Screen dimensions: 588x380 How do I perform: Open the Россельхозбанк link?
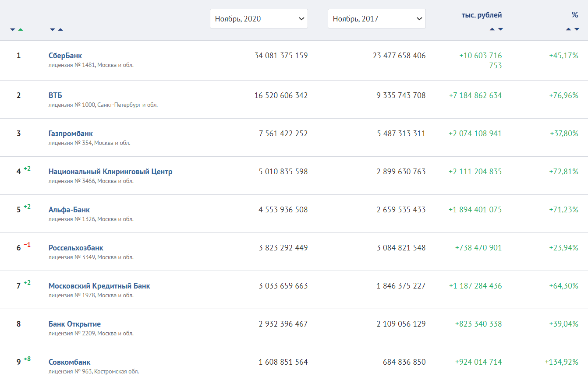[76, 248]
